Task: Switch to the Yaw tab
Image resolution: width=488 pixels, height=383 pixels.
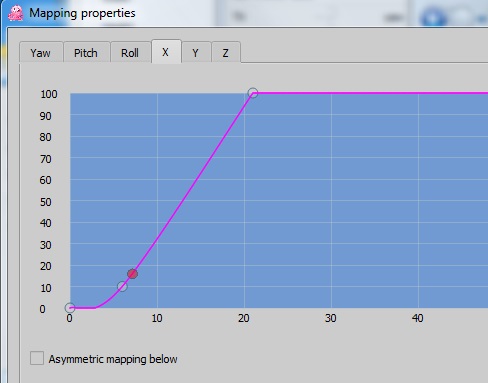Action: pos(41,53)
